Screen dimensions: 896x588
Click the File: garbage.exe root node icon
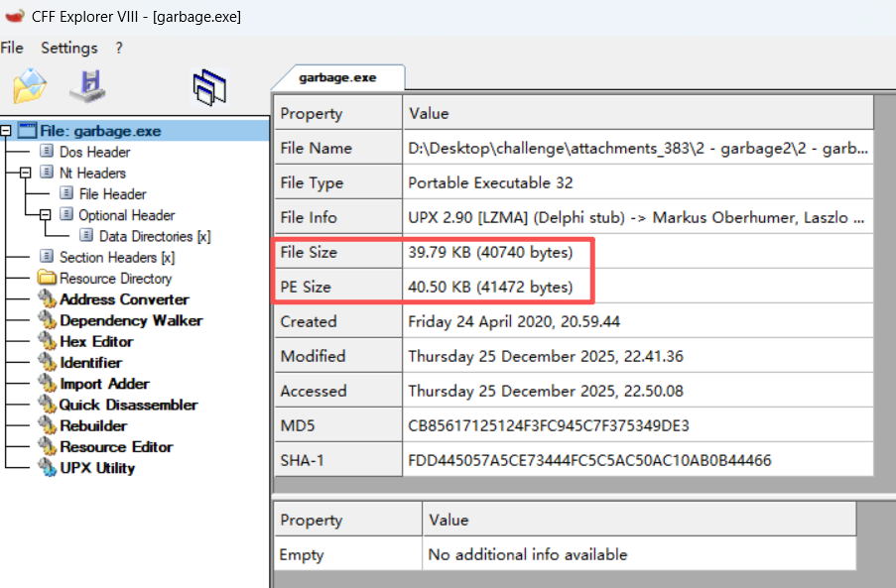(27, 130)
